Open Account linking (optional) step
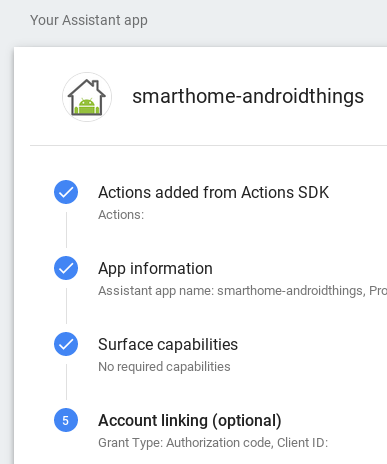387x464 pixels. (190, 421)
